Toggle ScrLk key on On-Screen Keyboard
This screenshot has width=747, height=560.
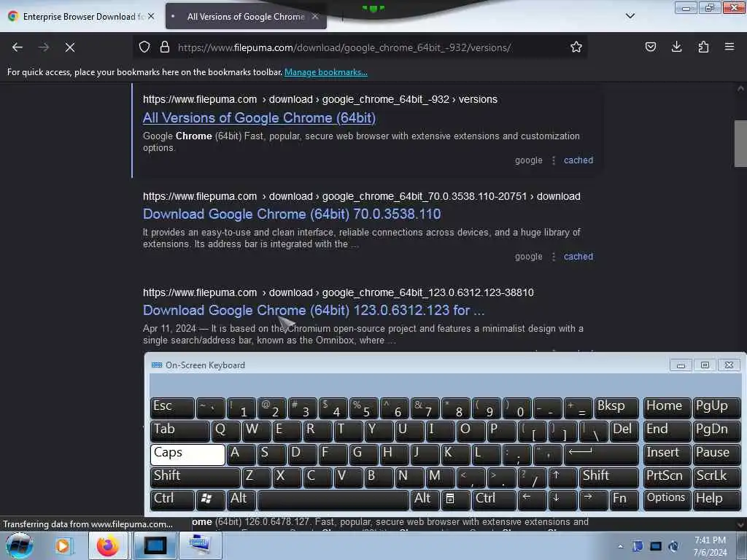[716, 477]
